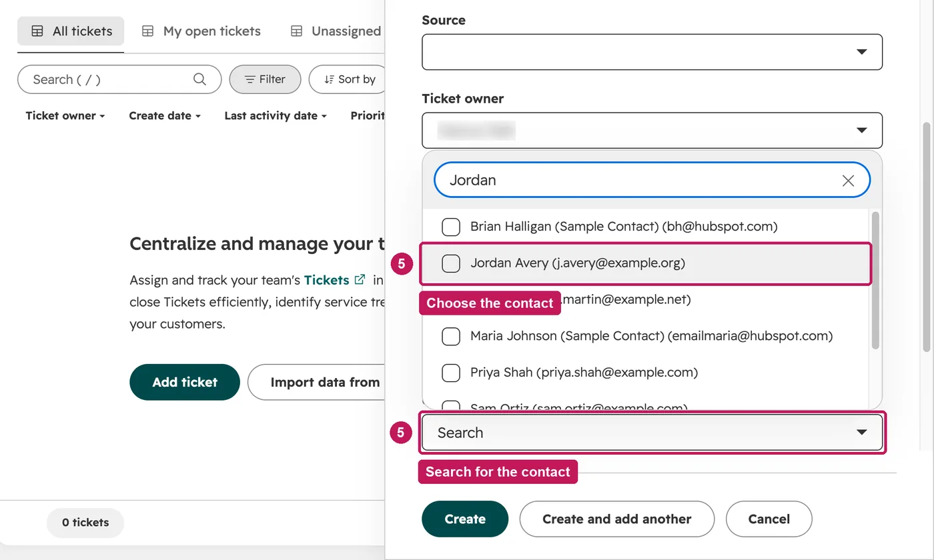Screen dimensions: 934x560
Task: Switch to the Unassigned tab
Action: (x=336, y=31)
